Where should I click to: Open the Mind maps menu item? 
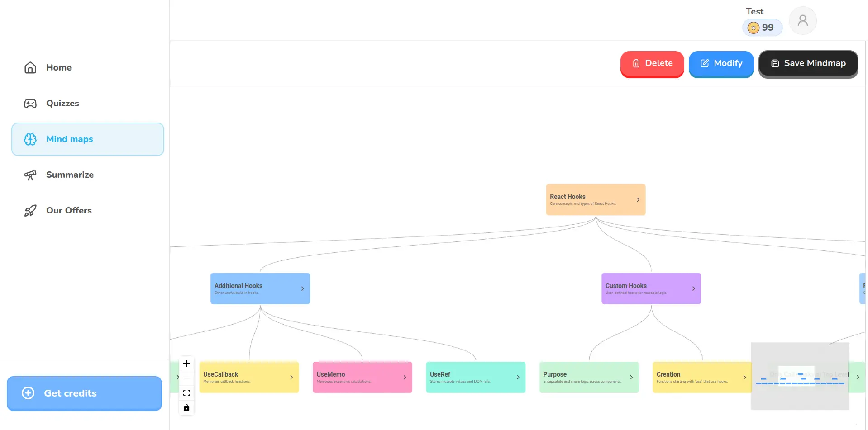88,139
